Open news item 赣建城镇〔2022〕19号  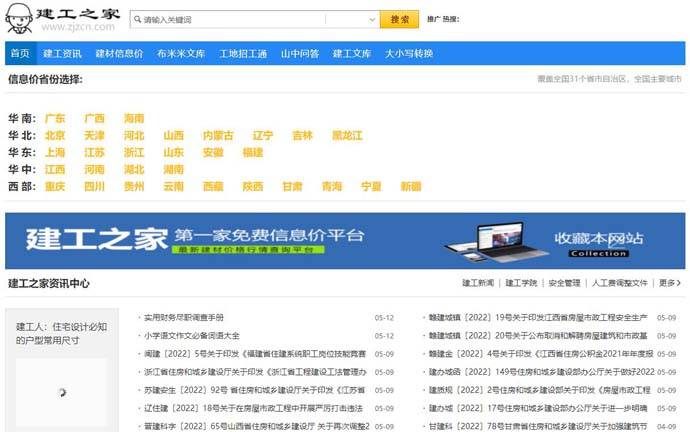pos(538,317)
